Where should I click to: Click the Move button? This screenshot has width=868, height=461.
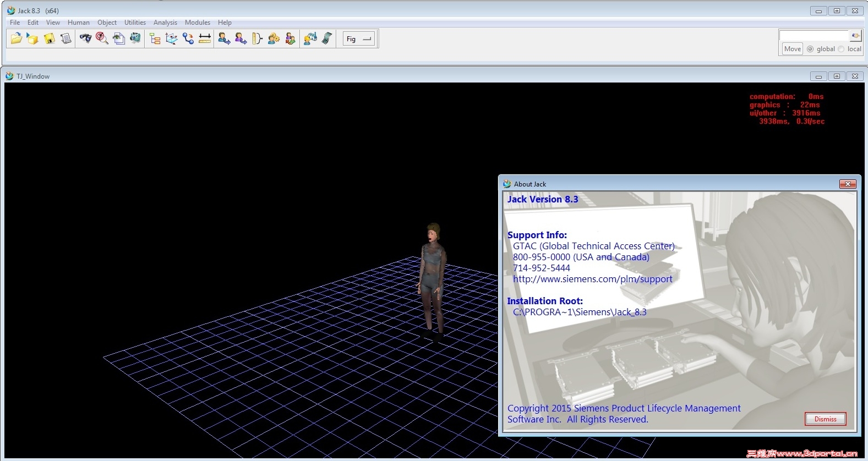793,49
